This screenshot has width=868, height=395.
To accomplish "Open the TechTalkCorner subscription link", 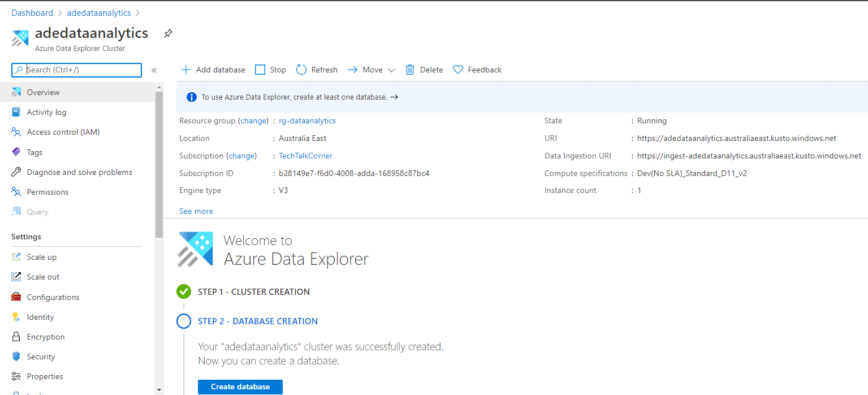I will [305, 156].
